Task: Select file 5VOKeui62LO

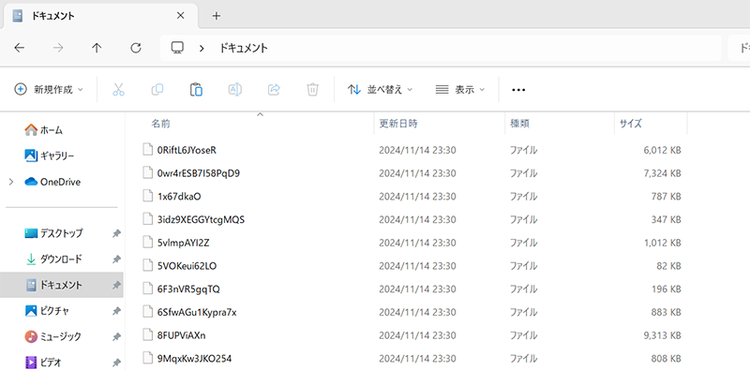Action: (x=187, y=266)
